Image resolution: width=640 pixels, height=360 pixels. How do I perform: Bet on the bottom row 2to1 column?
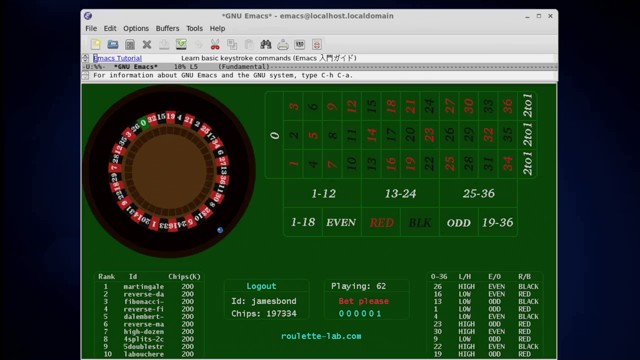[x=527, y=163]
